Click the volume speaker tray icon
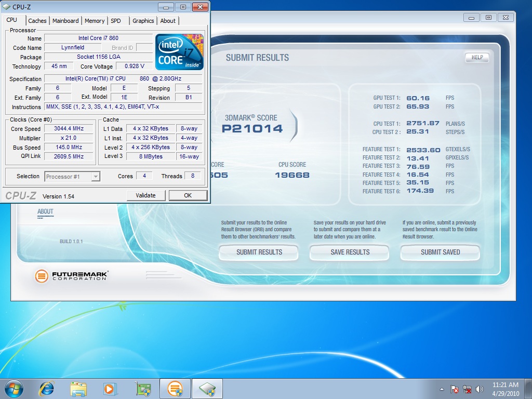This screenshot has width=532, height=399. pos(479,389)
